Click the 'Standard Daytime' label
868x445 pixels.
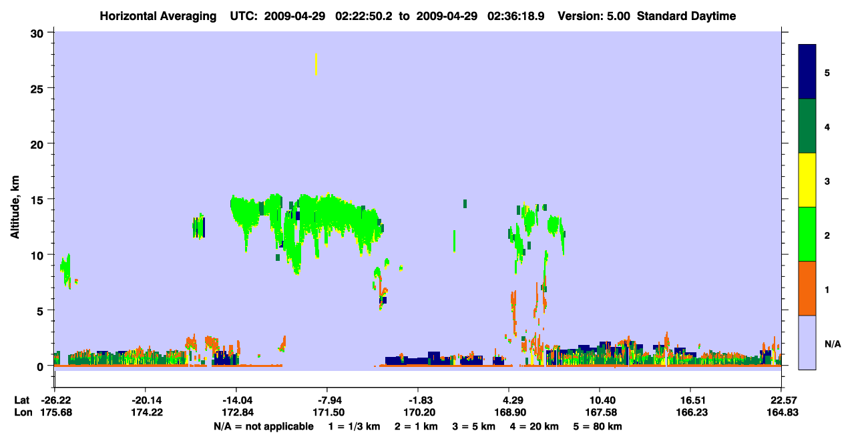point(686,17)
